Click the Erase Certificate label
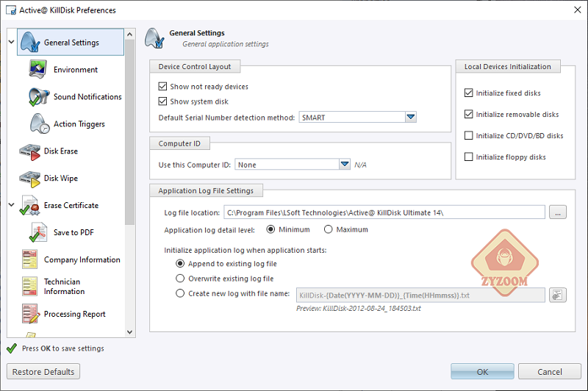This screenshot has height=391, width=588. pyautogui.click(x=71, y=206)
